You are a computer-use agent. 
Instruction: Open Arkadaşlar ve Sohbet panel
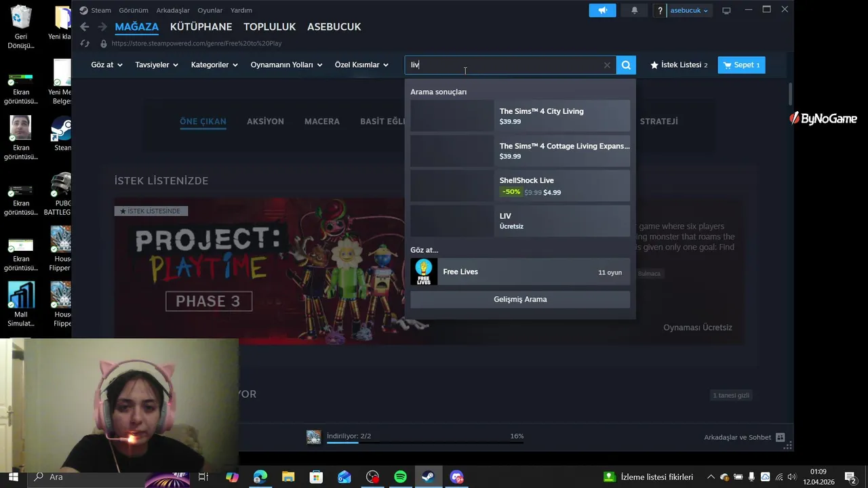[x=744, y=438]
